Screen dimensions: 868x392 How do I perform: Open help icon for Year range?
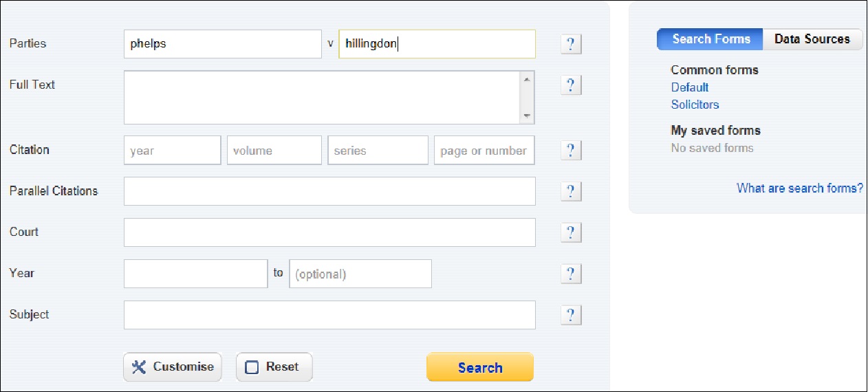point(570,274)
